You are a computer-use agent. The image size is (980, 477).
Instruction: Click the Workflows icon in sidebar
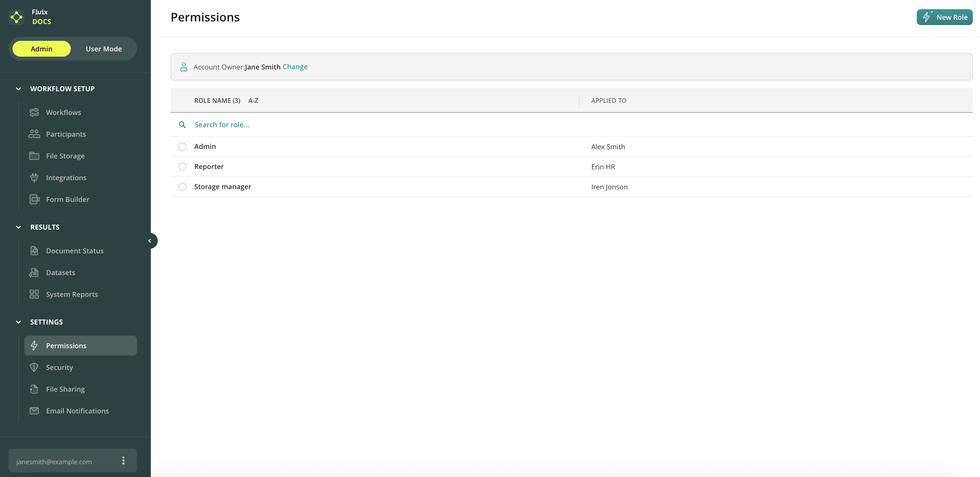[34, 112]
